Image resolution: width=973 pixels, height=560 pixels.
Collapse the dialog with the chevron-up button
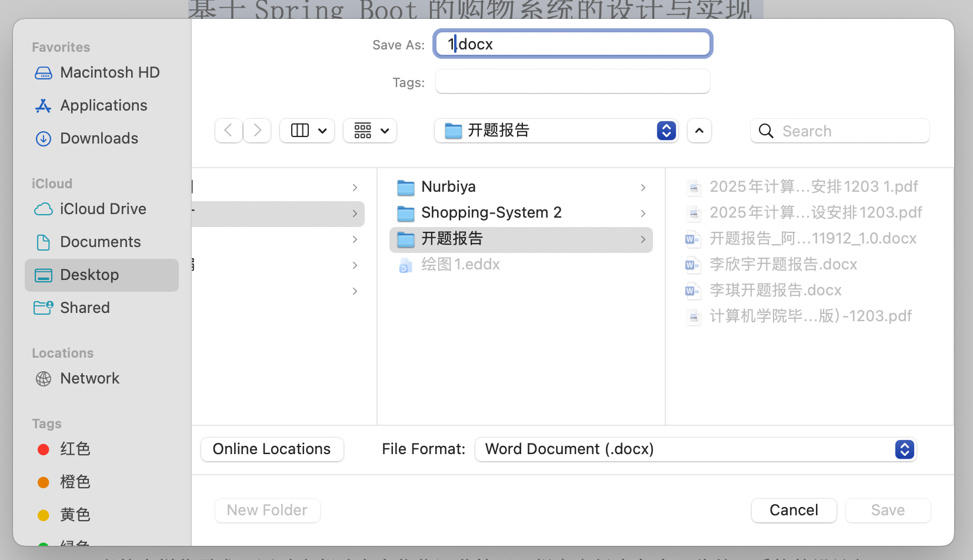coord(699,131)
